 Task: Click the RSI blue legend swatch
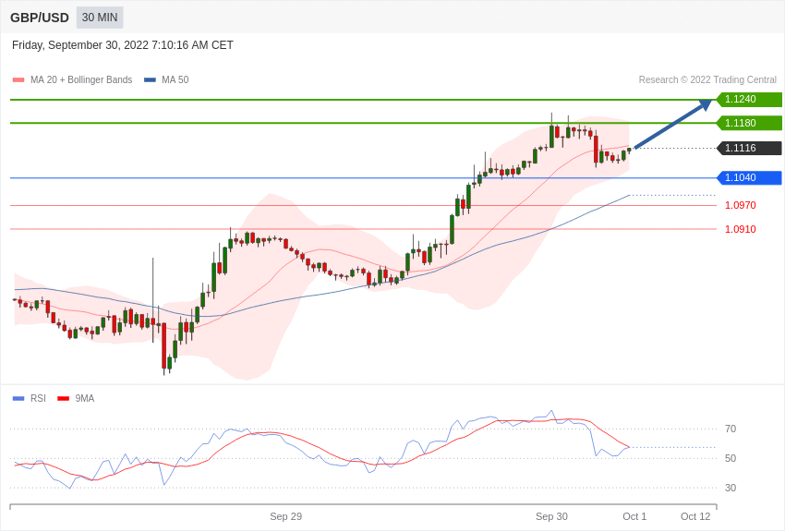(x=18, y=399)
